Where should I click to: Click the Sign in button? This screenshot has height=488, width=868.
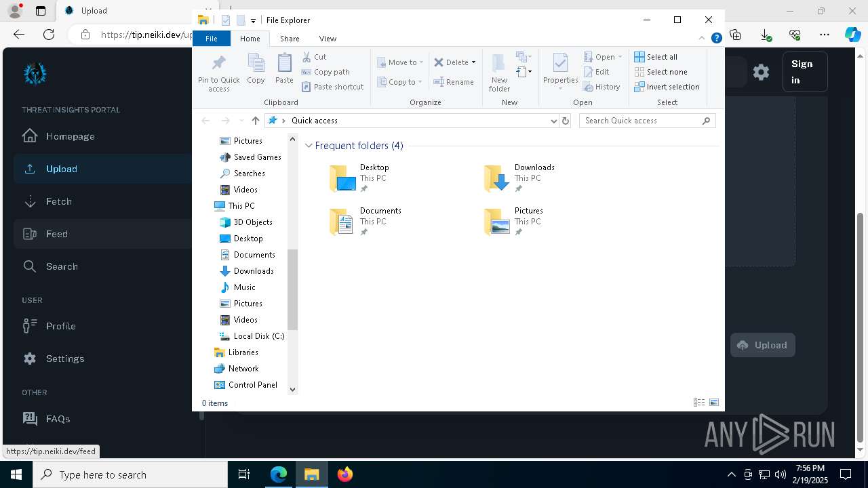click(805, 72)
